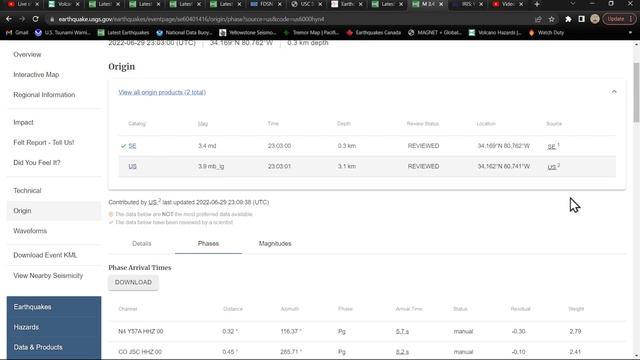Open Overview in sidebar
This screenshot has width=640, height=360.
tap(27, 54)
